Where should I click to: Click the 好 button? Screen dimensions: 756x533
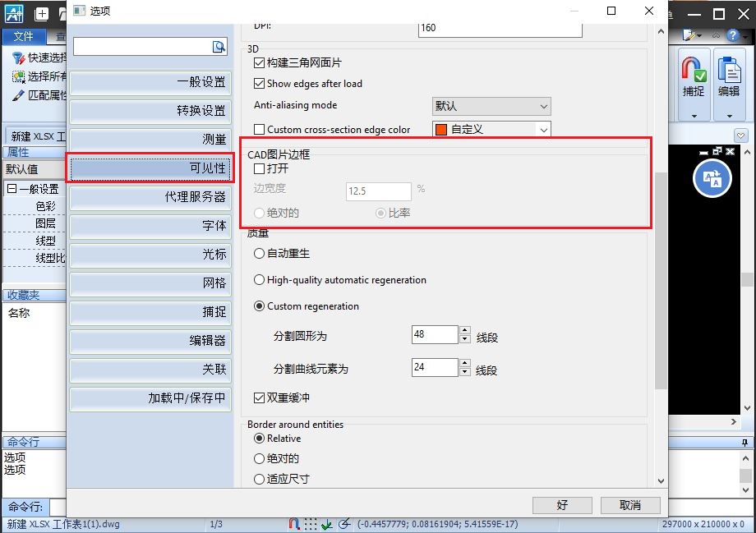(x=562, y=505)
